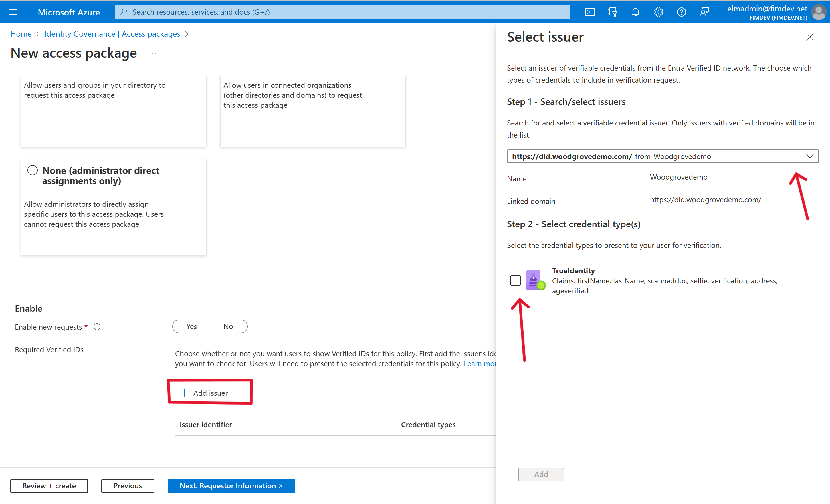Click the Entra Verified ID network icon
Image resolution: width=830 pixels, height=504 pixels.
coord(534,280)
